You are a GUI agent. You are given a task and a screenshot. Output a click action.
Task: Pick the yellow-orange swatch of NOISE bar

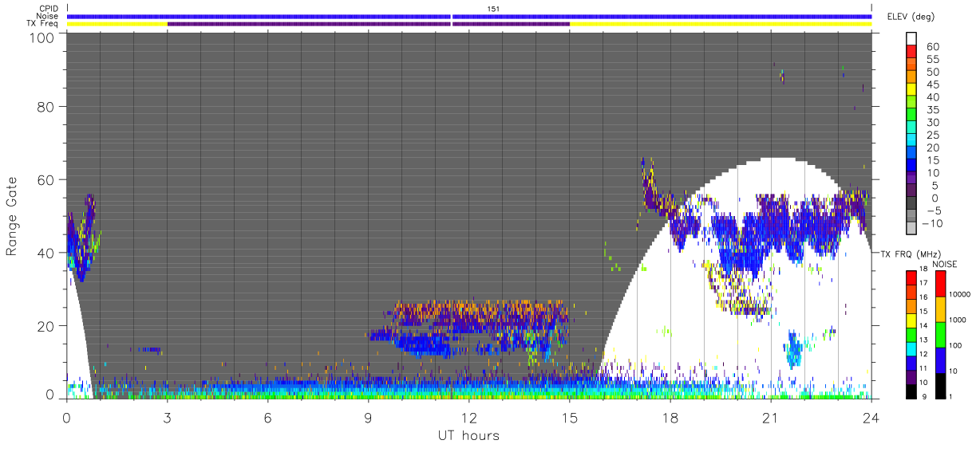942,309
